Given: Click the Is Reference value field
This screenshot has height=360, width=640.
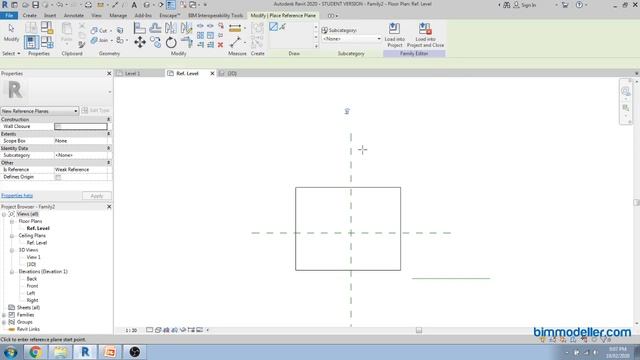Looking at the screenshot, I should point(81,170).
